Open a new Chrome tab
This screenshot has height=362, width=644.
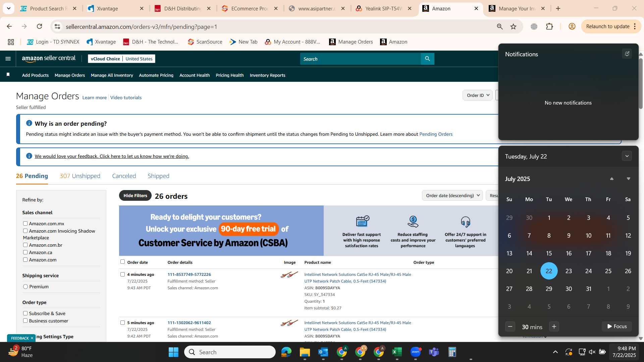click(x=558, y=8)
